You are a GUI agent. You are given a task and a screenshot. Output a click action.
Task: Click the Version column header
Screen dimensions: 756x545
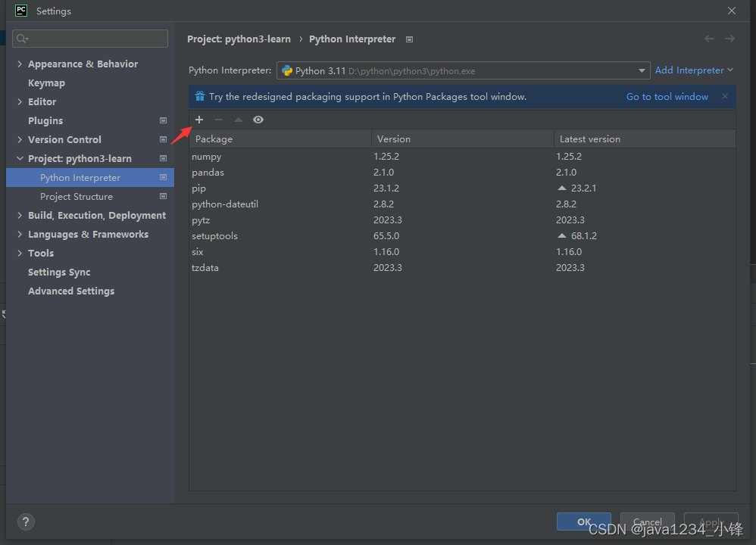[463, 139]
